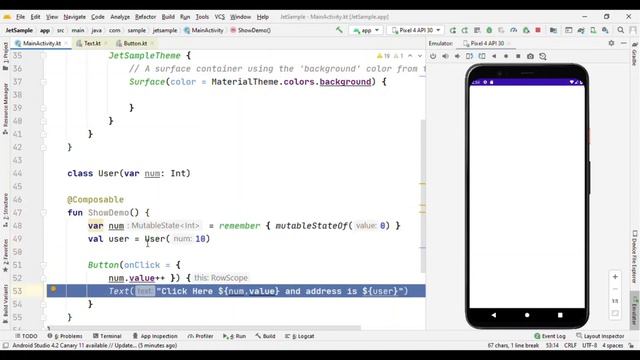Hide the Emulator panel with minus icon
Image resolution: width=640 pixels, height=360 pixels.
tap(623, 43)
